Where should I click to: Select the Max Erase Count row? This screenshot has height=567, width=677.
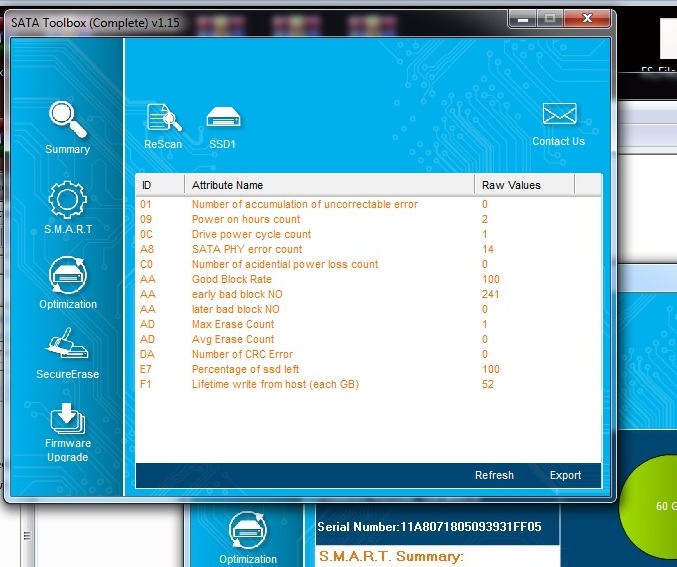tap(368, 324)
